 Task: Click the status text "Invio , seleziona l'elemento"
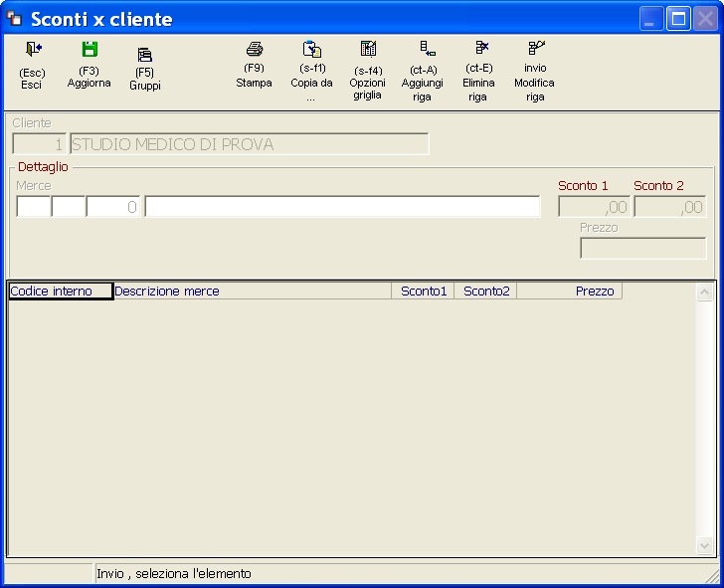[174, 574]
